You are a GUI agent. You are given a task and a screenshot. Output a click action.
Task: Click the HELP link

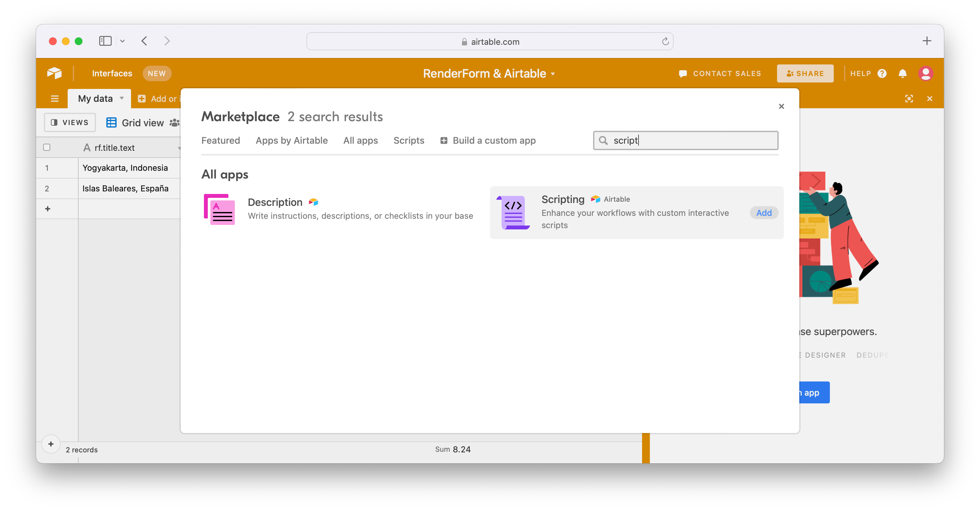click(x=860, y=73)
